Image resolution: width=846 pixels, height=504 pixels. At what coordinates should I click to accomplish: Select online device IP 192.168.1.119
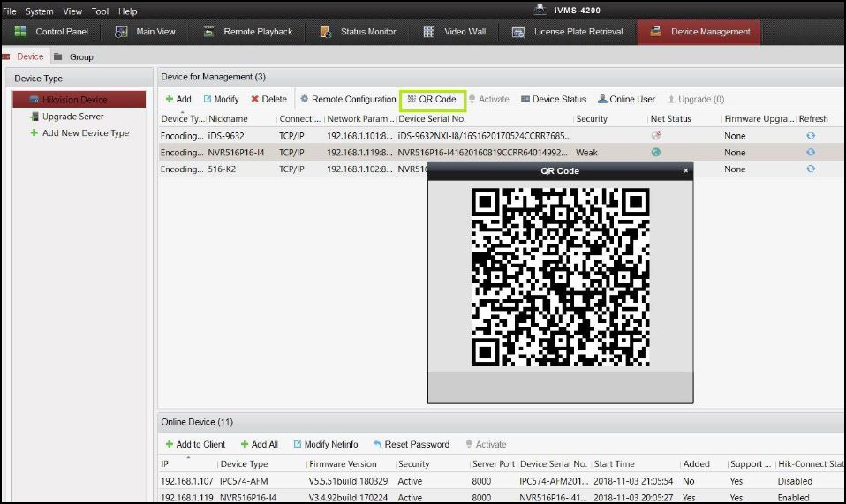pyautogui.click(x=186, y=498)
